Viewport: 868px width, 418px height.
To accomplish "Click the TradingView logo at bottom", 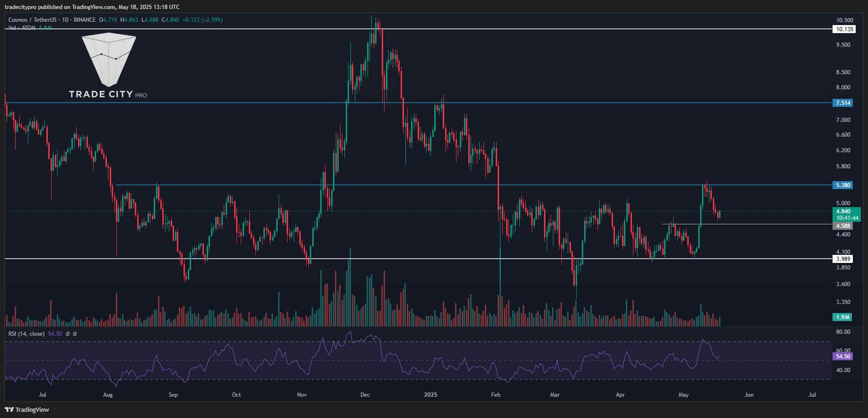I will pyautogui.click(x=27, y=409).
